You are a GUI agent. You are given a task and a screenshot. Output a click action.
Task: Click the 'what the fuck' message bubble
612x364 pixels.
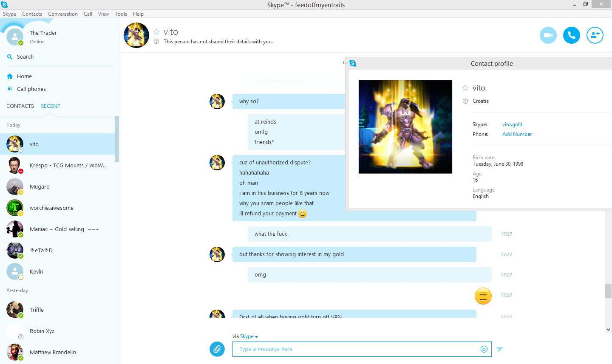pos(370,234)
